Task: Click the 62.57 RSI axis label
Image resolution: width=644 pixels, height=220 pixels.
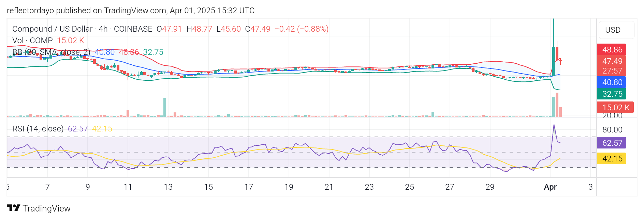Action: point(612,143)
